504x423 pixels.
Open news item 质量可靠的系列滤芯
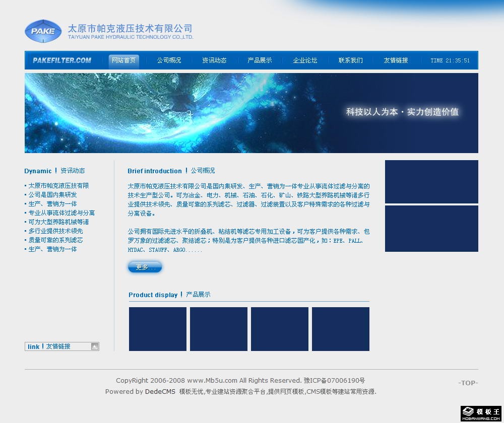pos(55,240)
